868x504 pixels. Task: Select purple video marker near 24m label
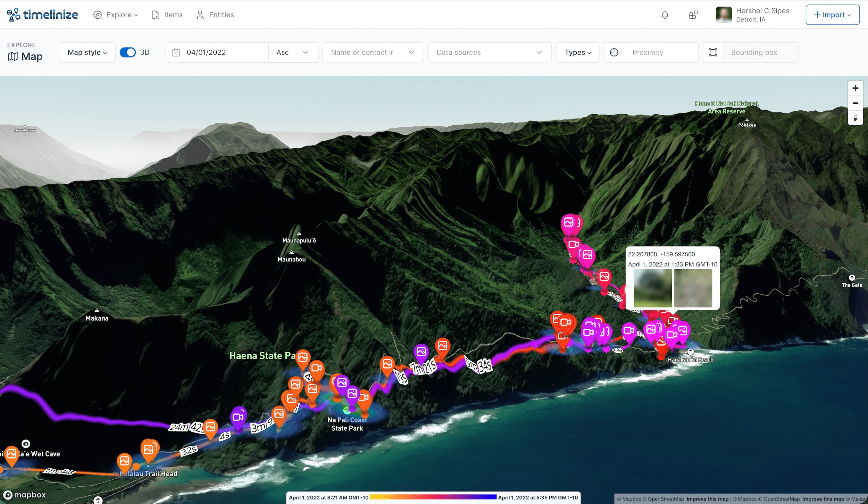[238, 417]
